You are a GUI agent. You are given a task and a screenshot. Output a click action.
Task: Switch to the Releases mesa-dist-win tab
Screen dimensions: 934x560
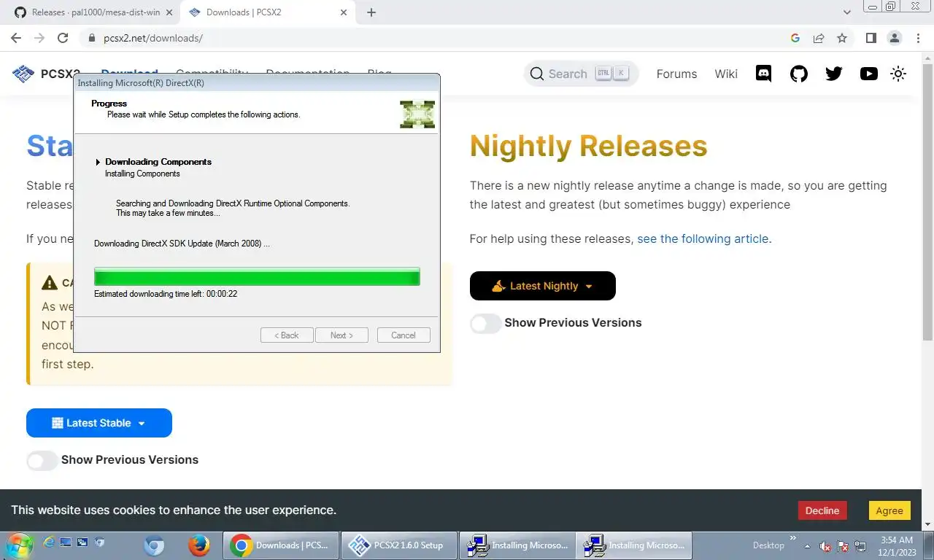[91, 12]
